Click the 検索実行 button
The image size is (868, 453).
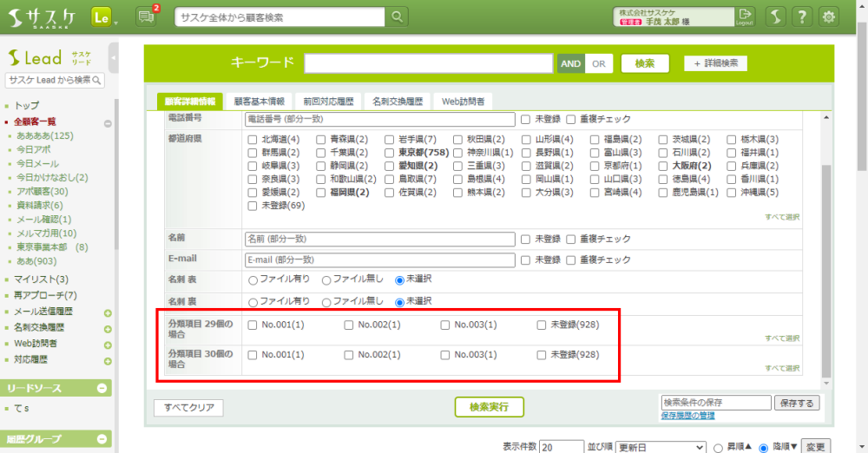[490, 407]
